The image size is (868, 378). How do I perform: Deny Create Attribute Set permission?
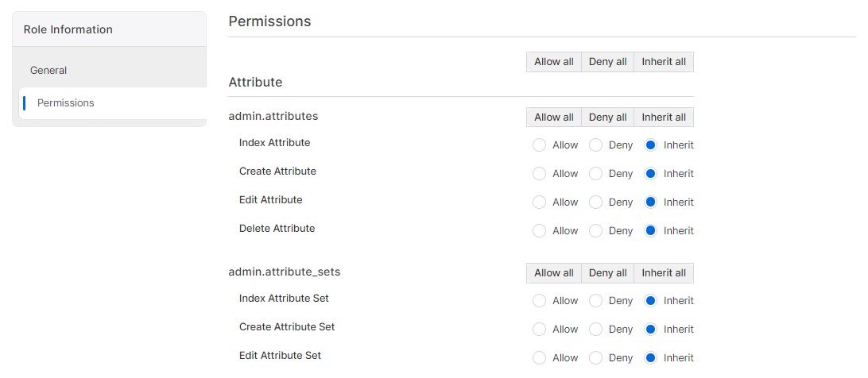[595, 330]
